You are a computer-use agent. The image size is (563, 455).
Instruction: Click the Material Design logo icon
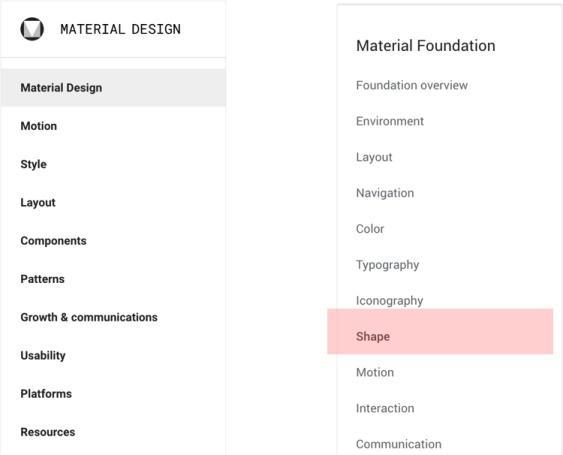click(32, 29)
